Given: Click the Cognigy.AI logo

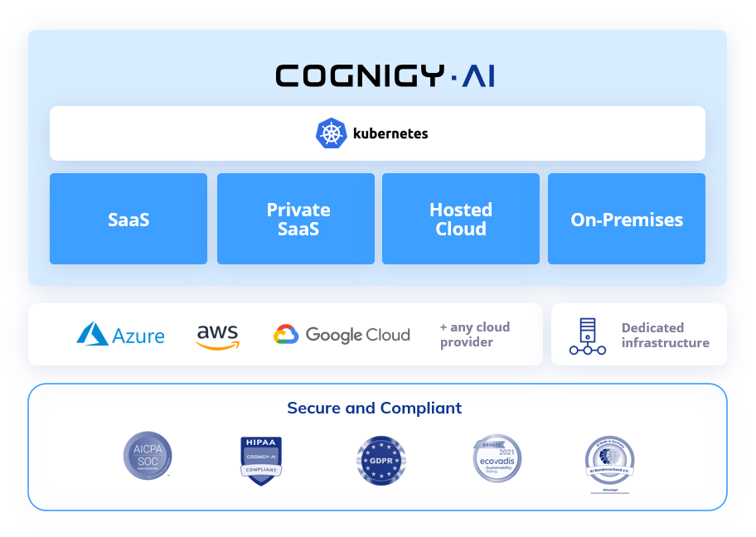Looking at the screenshot, I should 385,75.
